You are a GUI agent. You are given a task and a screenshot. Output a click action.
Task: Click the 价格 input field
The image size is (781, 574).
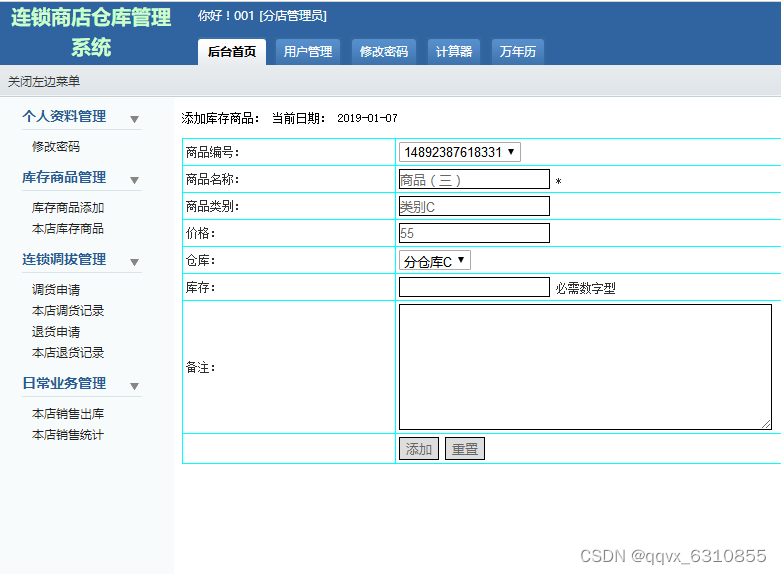[x=474, y=233]
